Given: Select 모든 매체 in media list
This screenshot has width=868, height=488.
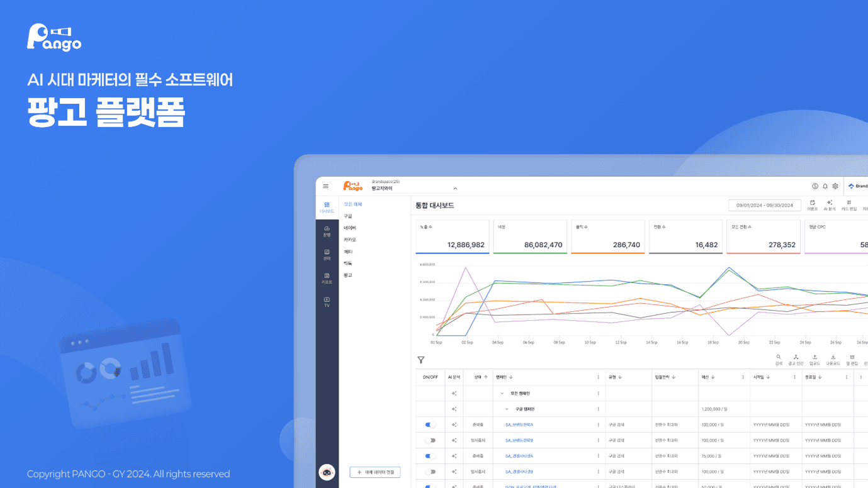Looking at the screenshot, I should (x=353, y=204).
